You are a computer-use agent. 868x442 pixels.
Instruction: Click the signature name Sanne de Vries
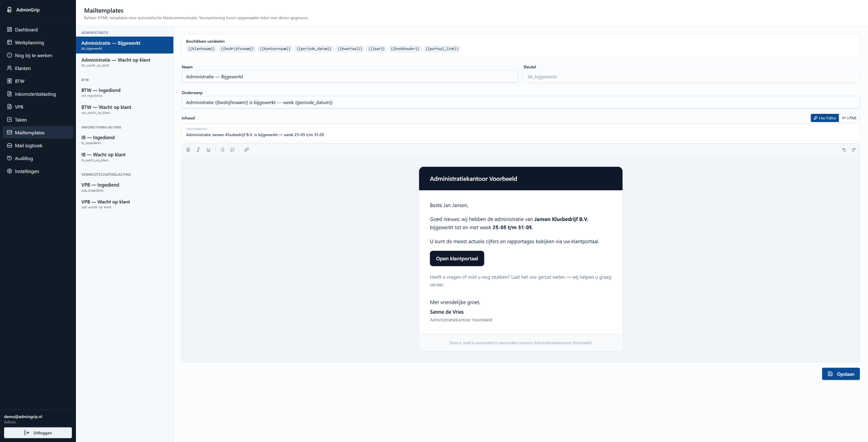pos(446,312)
